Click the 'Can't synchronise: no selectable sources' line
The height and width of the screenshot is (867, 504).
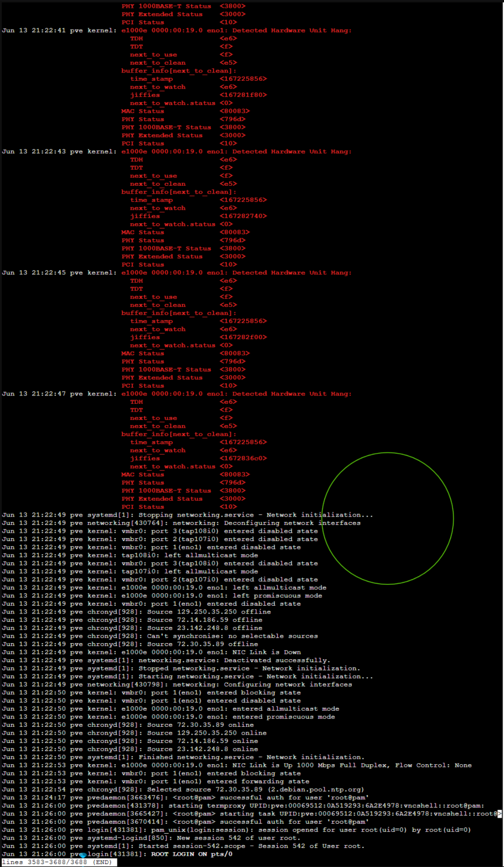(160, 636)
